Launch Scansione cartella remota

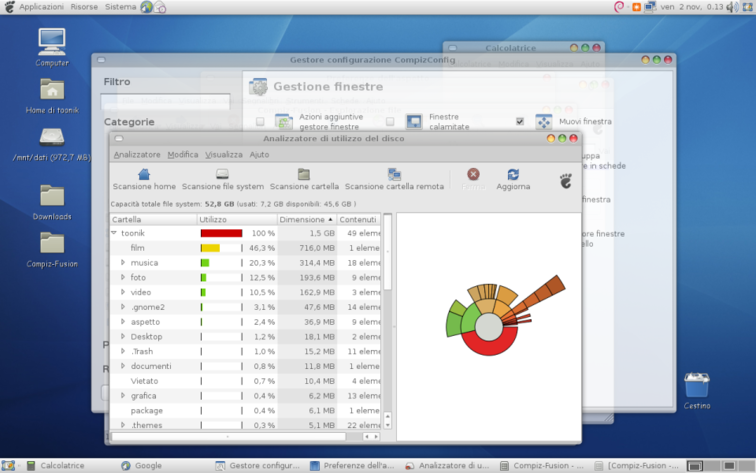coord(394,174)
